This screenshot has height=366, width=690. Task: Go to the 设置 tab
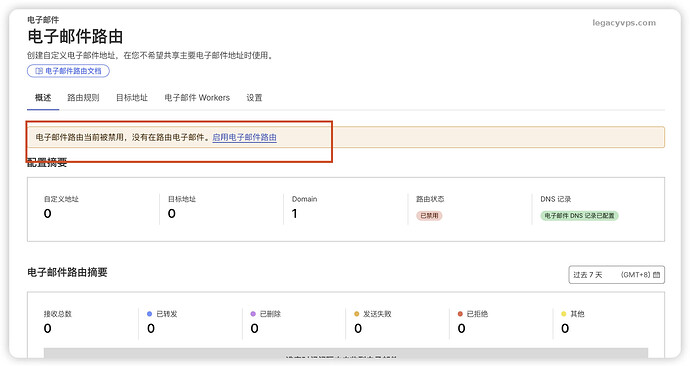(x=254, y=98)
